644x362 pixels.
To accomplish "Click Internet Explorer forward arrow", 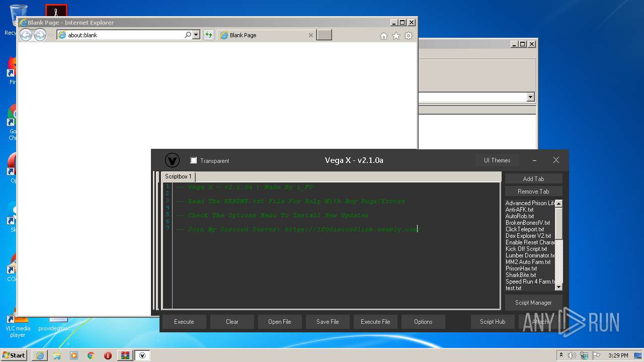I will pyautogui.click(x=40, y=35).
